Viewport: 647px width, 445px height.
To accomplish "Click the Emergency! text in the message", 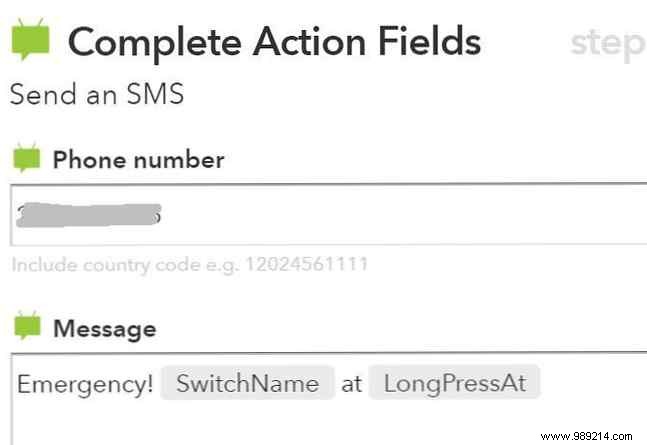I will click(x=85, y=383).
